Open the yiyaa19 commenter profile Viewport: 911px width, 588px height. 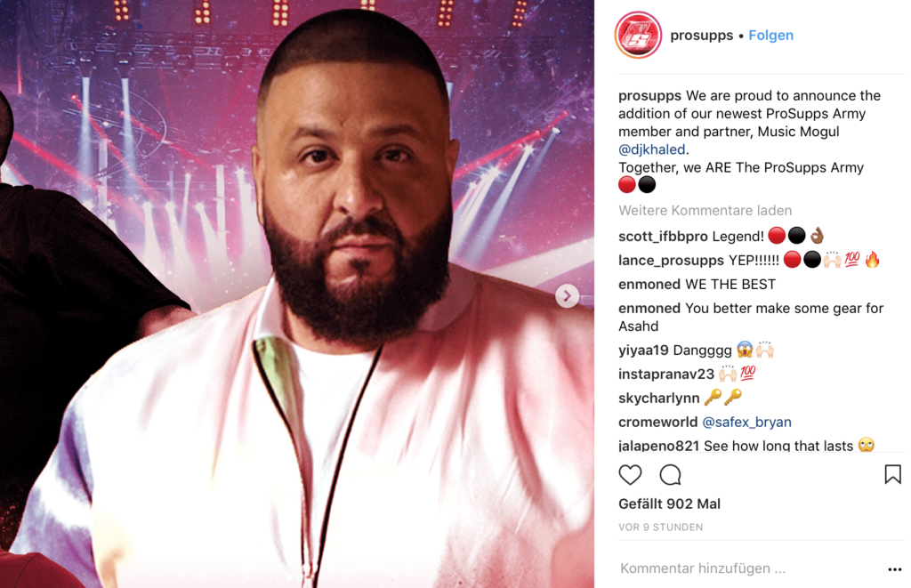(x=644, y=350)
